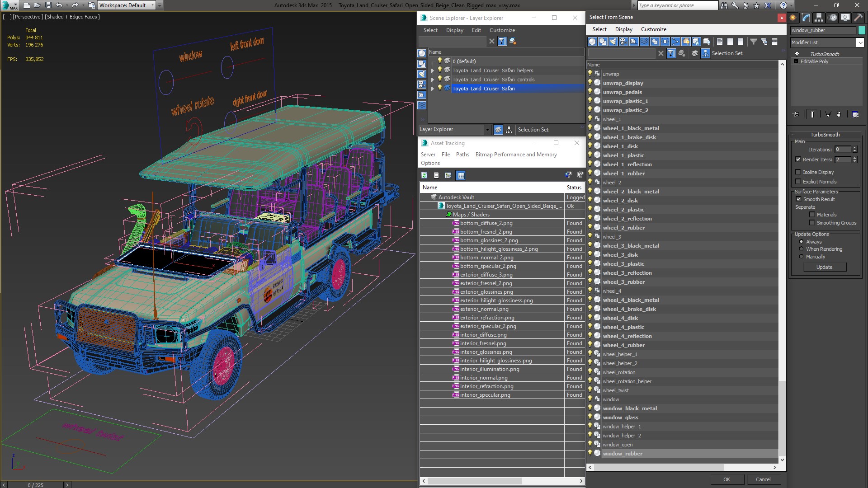
Task: Enable Separate by Materials checkbox
Action: click(x=812, y=215)
